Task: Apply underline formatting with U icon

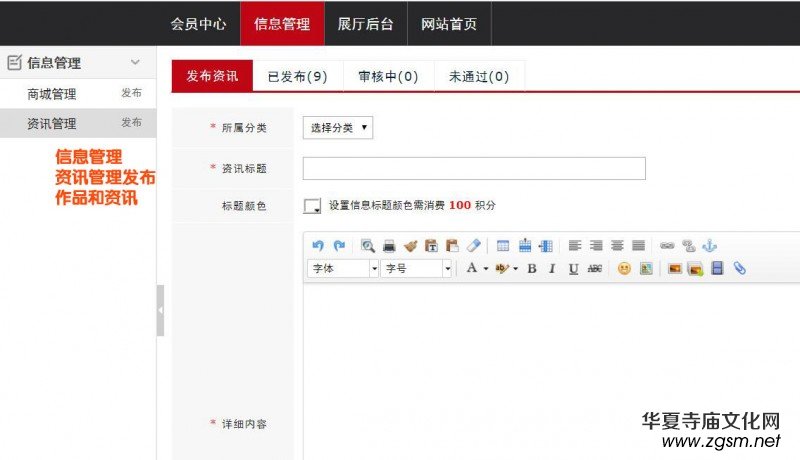Action: pos(573,269)
